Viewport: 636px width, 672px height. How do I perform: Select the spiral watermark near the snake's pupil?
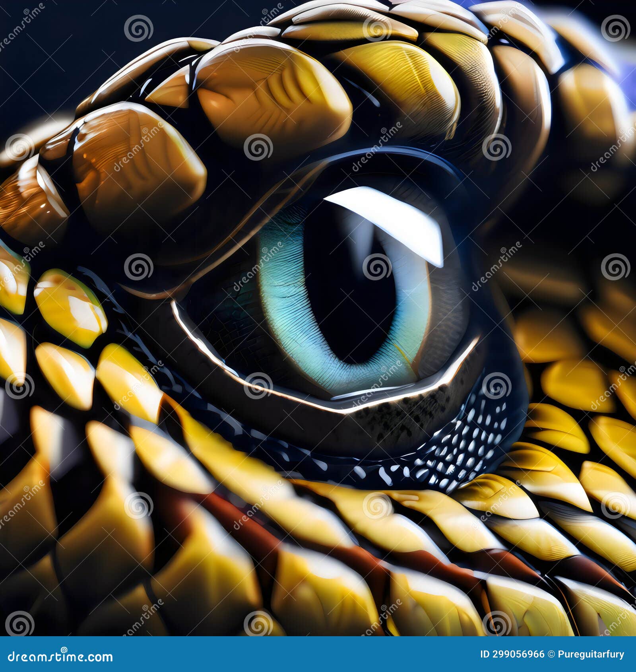[377, 268]
